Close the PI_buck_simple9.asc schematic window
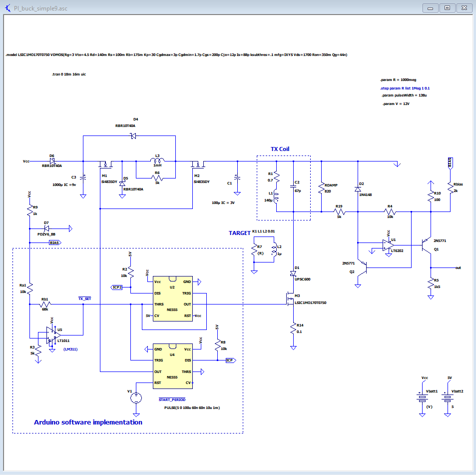 tap(464, 8)
